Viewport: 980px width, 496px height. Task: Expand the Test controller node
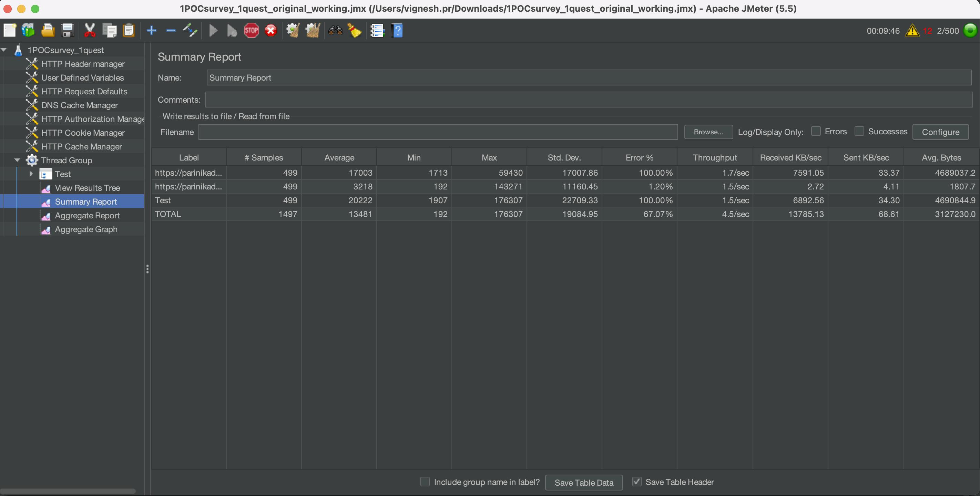pos(31,174)
